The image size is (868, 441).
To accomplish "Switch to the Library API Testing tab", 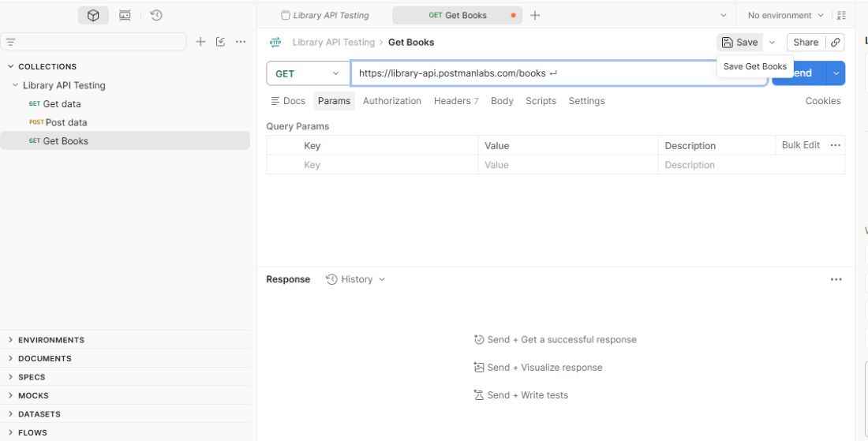I will (325, 16).
